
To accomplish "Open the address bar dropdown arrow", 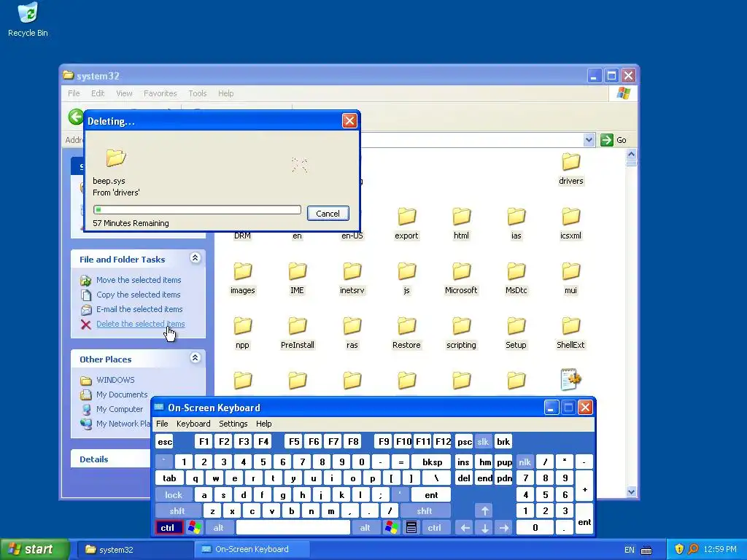I will coord(589,140).
